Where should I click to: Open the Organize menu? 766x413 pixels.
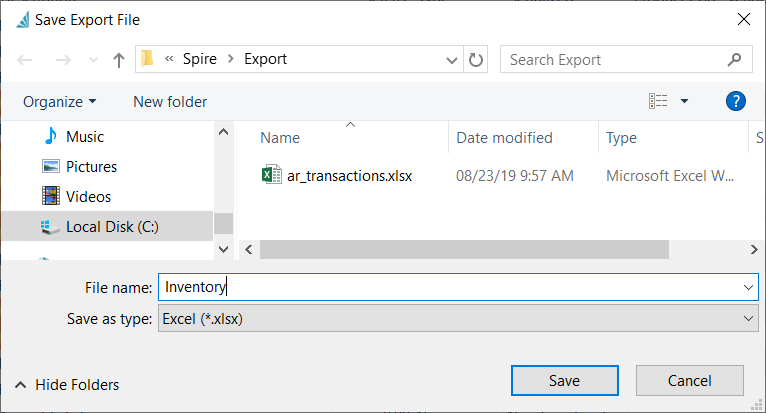tap(60, 102)
